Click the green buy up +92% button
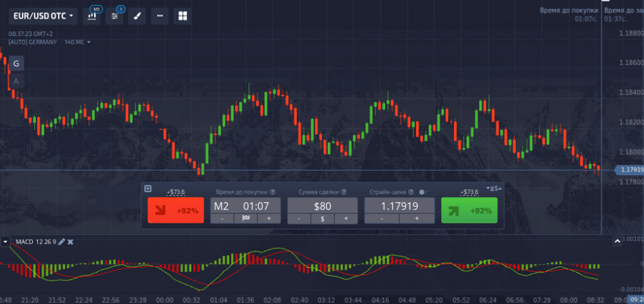The width and height of the screenshot is (644, 304). [469, 210]
